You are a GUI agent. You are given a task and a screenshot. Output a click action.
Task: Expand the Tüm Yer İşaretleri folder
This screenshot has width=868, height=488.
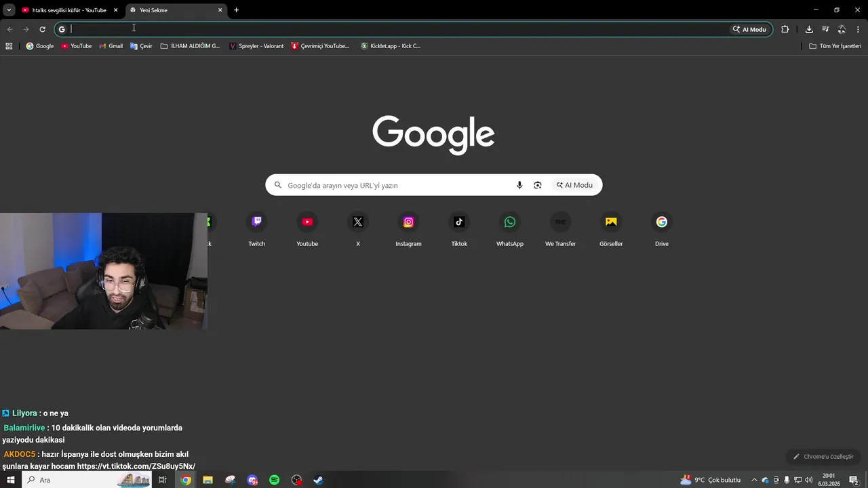835,46
